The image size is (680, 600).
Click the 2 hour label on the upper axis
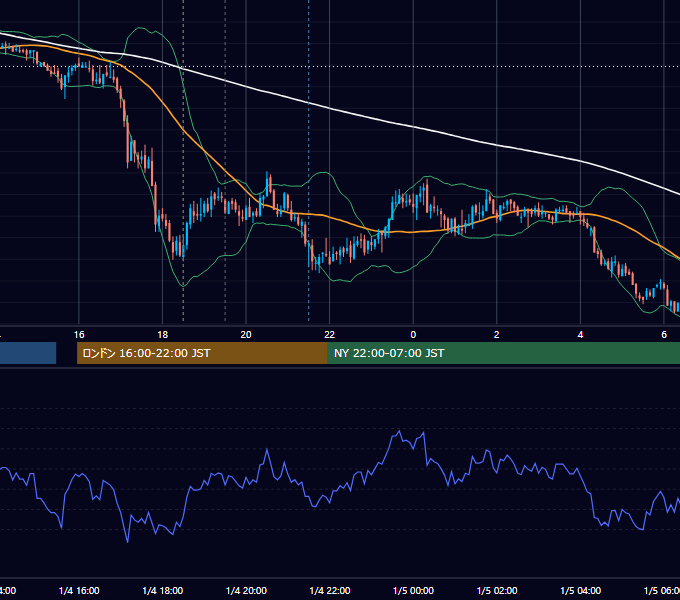pyautogui.click(x=497, y=335)
